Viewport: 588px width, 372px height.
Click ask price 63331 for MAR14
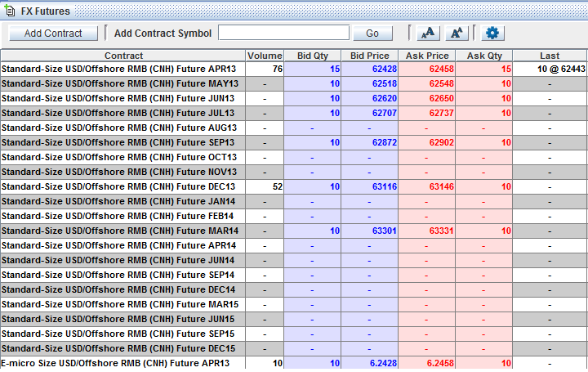coord(441,231)
